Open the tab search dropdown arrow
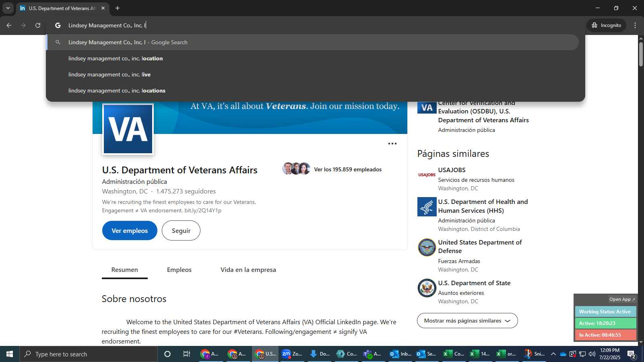This screenshot has height=362, width=644. point(8,8)
